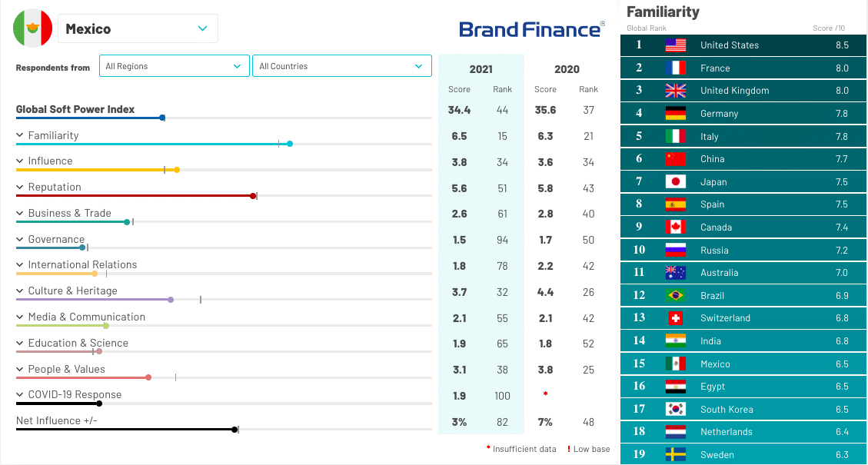
Task: Click the South Korea flag icon
Action: pos(675,409)
